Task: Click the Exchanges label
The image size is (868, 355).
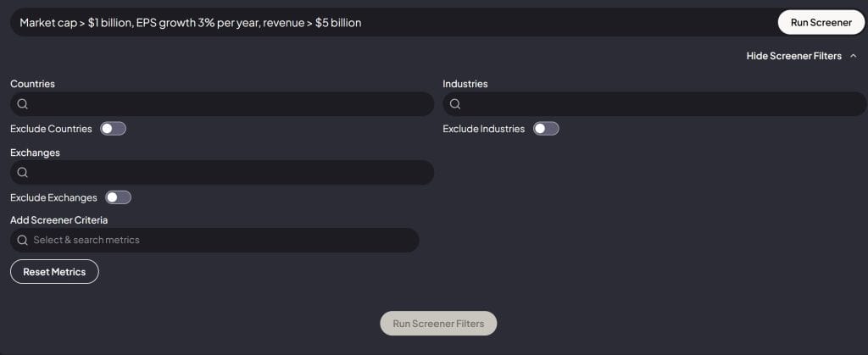Action: (35, 153)
